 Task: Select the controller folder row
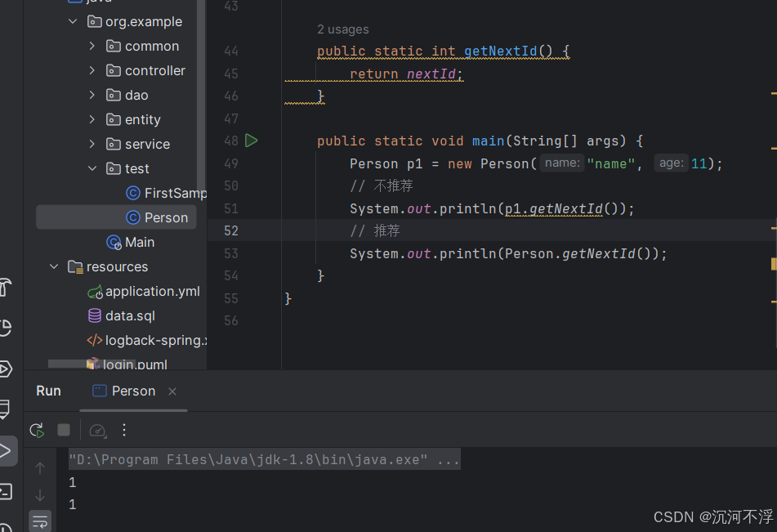pos(145,70)
